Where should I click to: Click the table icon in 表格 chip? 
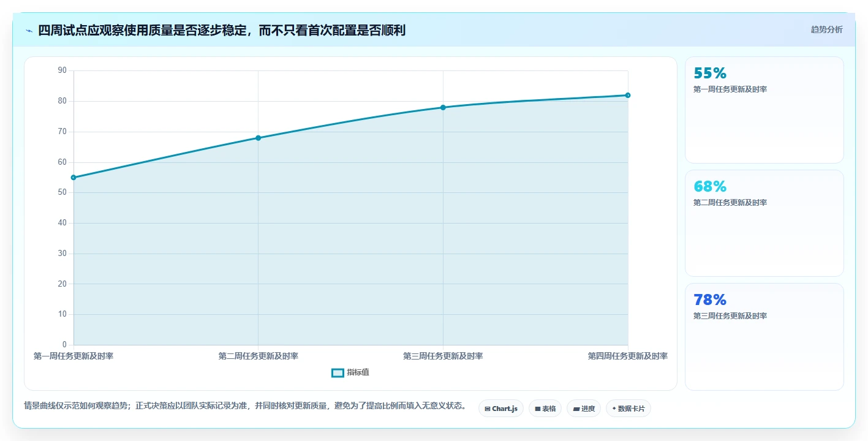click(538, 409)
